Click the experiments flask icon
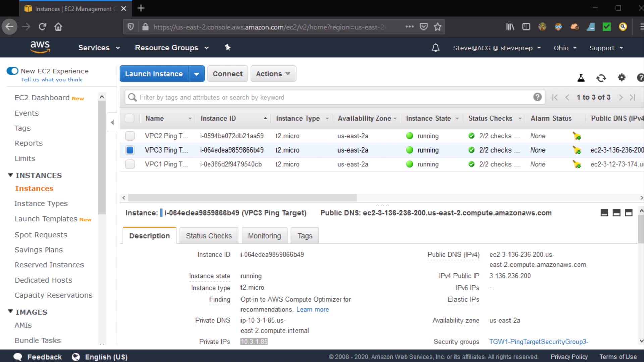The height and width of the screenshot is (362, 644). (x=581, y=78)
